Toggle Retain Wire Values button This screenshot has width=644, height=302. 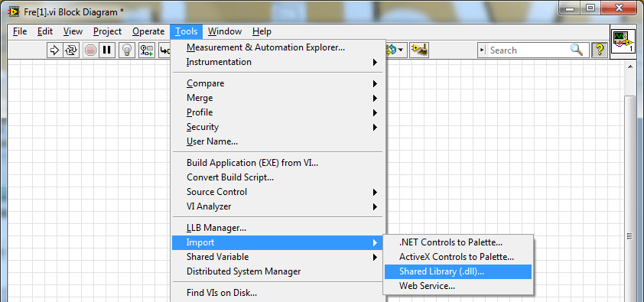point(147,50)
